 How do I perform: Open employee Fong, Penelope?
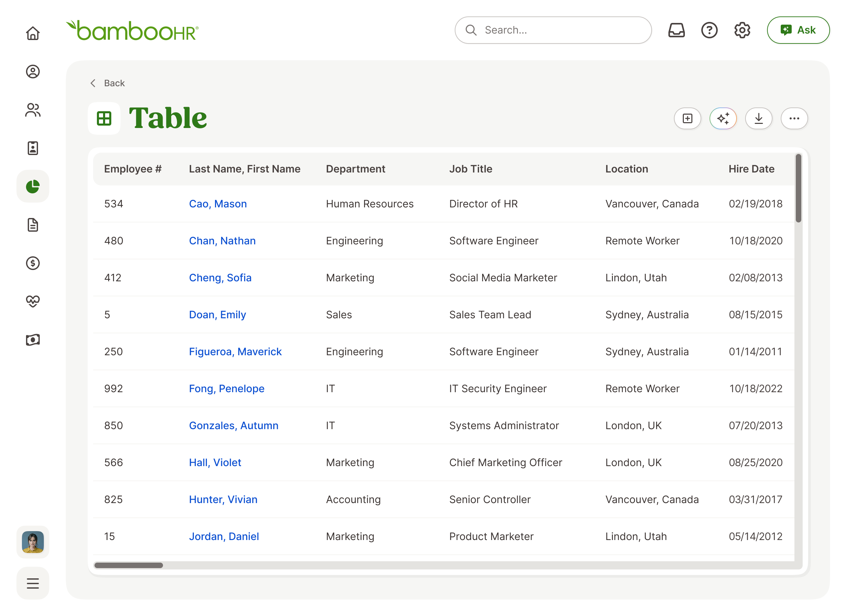pyautogui.click(x=226, y=388)
